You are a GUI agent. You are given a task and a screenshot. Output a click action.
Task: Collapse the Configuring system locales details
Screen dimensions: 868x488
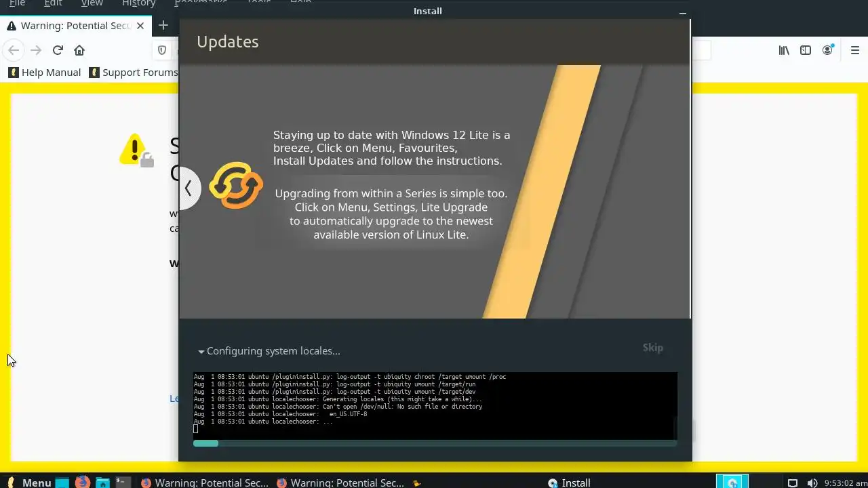click(269, 351)
